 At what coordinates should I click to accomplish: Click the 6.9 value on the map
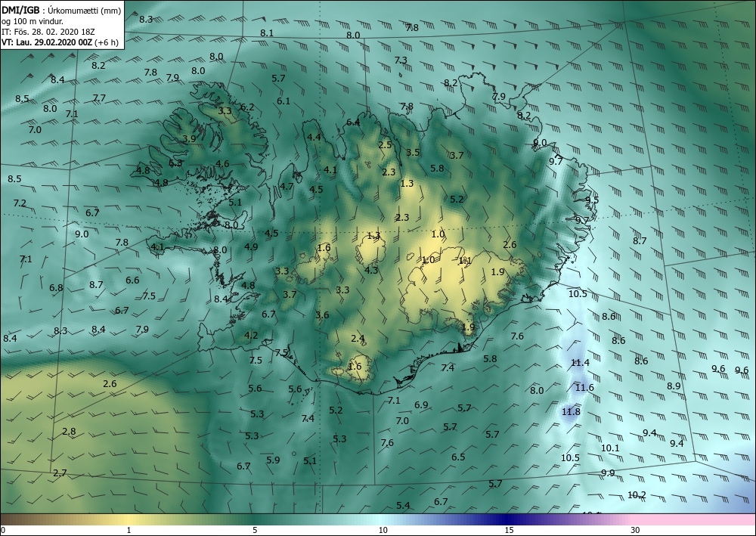pyautogui.click(x=421, y=405)
